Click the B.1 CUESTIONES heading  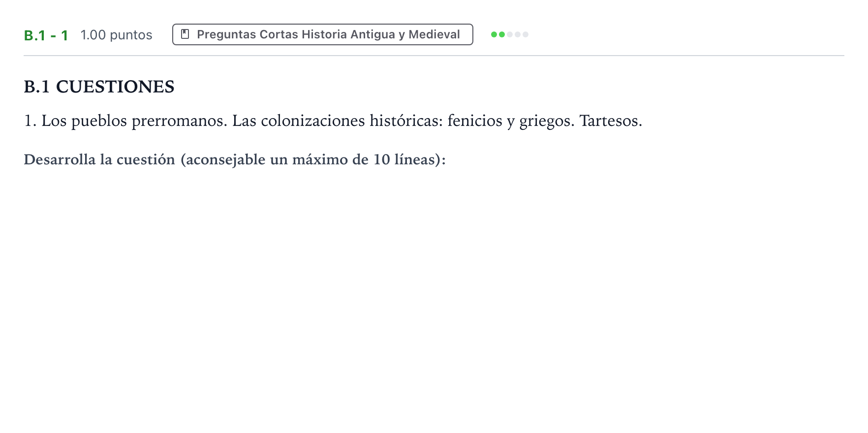tap(99, 87)
